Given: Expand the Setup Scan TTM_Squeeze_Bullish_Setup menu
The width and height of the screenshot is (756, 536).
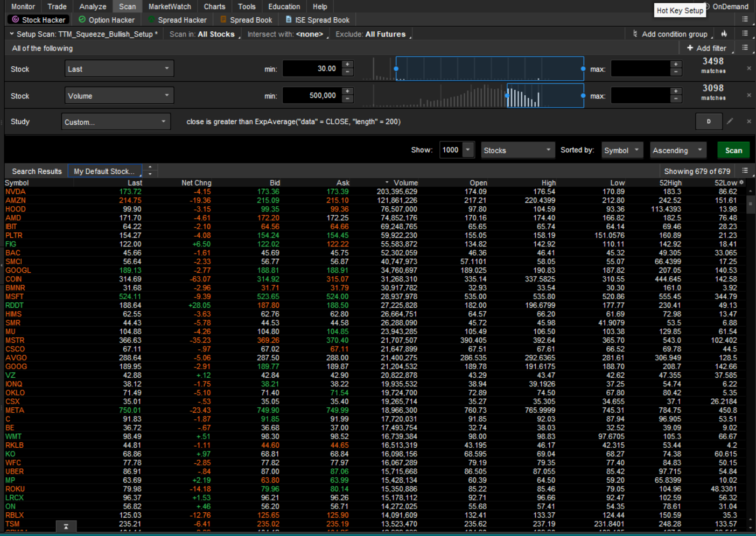Looking at the screenshot, I should 83,34.
